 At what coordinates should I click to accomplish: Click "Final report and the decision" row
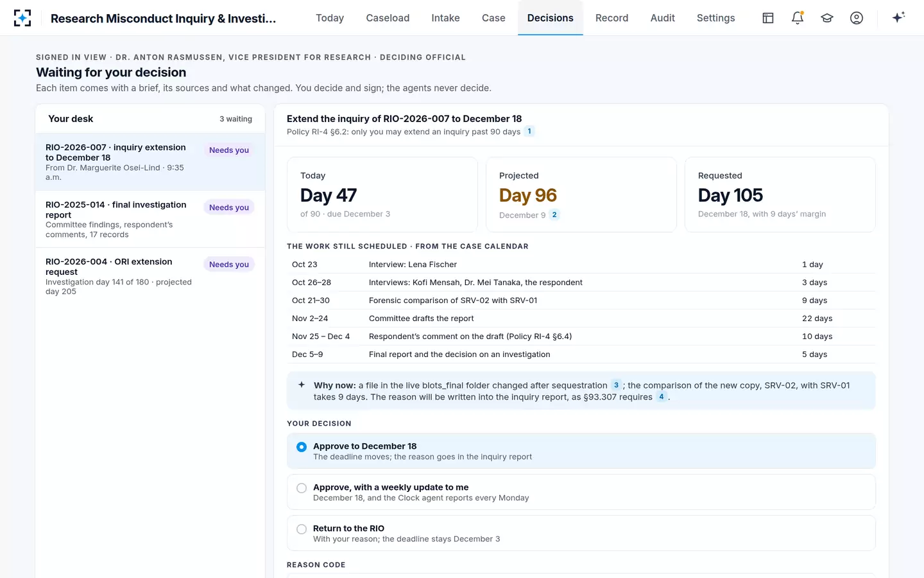point(581,355)
